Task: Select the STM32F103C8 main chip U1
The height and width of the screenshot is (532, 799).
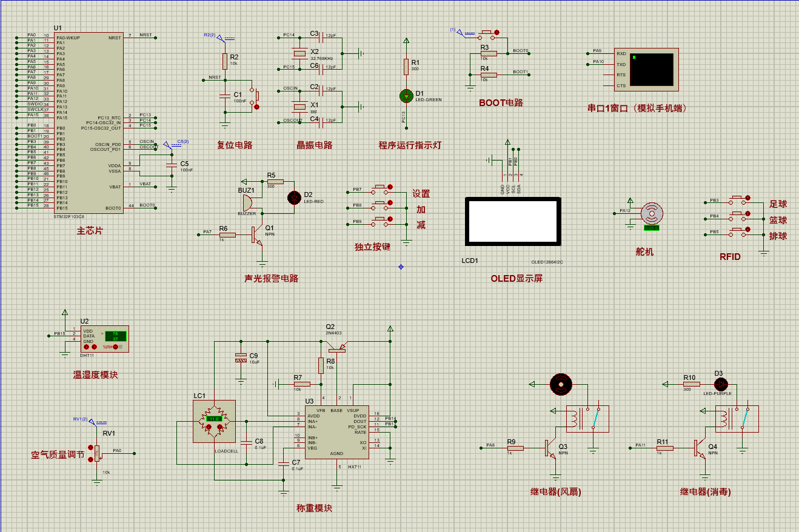Action: [89, 122]
